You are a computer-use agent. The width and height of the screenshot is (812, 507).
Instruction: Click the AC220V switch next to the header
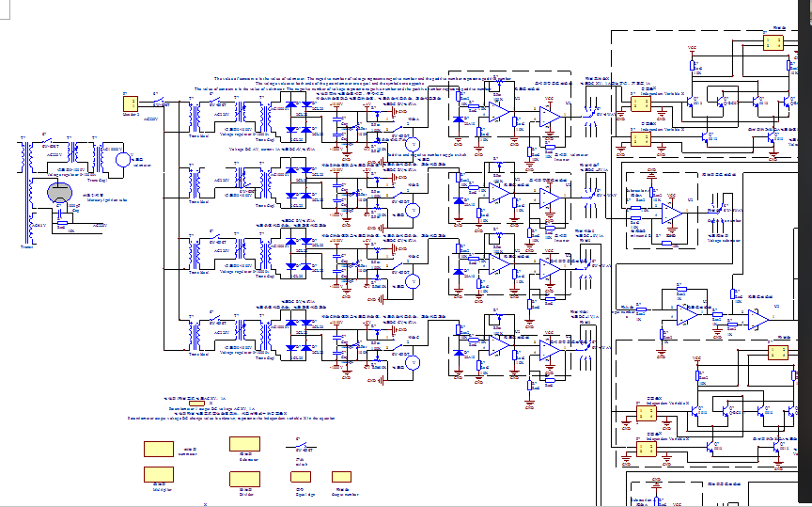[159, 103]
